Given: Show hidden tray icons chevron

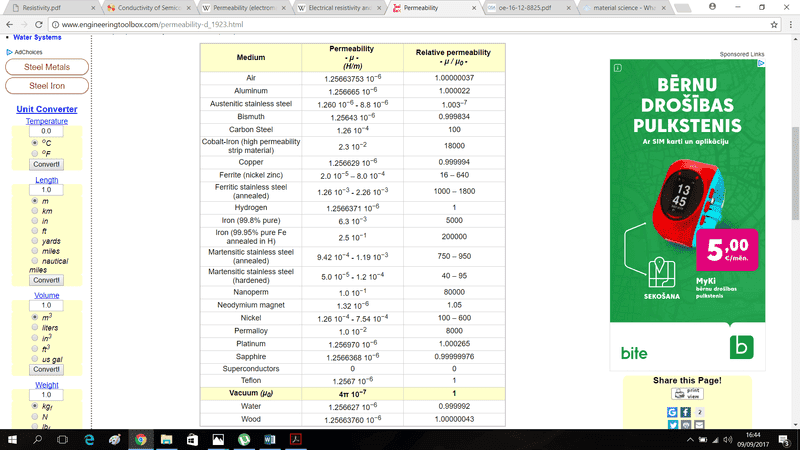Looking at the screenshot, I should (x=690, y=440).
